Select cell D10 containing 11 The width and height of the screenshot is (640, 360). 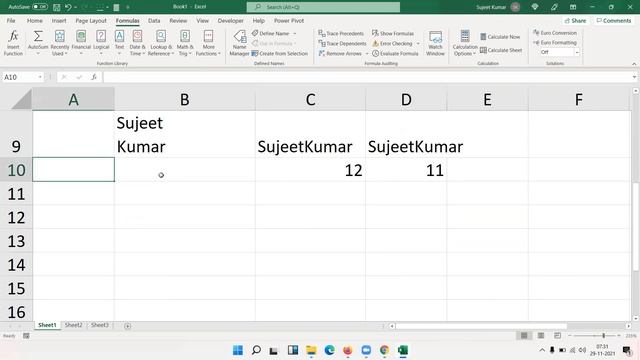click(x=406, y=170)
